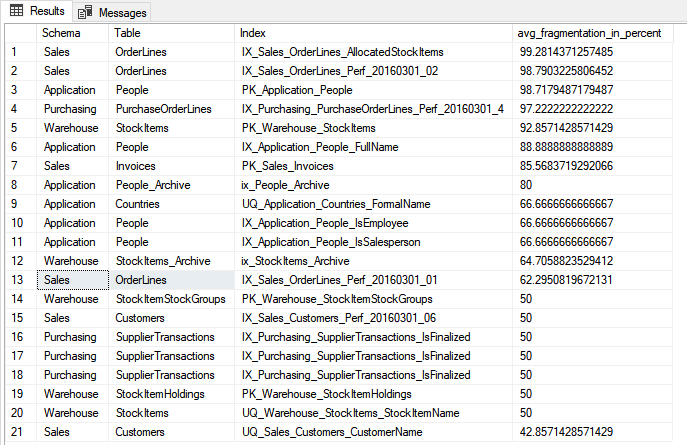The image size is (687, 445).
Task: Click the Application schema cell in row 9
Action: point(73,204)
